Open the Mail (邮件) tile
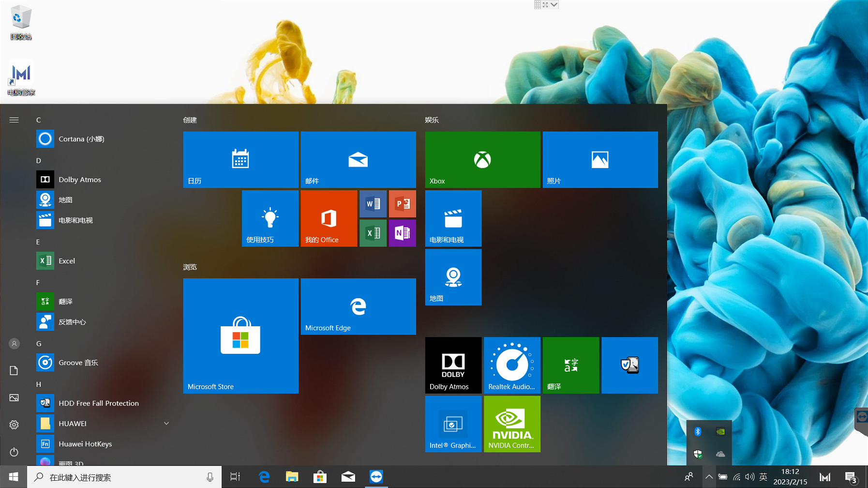 (358, 159)
